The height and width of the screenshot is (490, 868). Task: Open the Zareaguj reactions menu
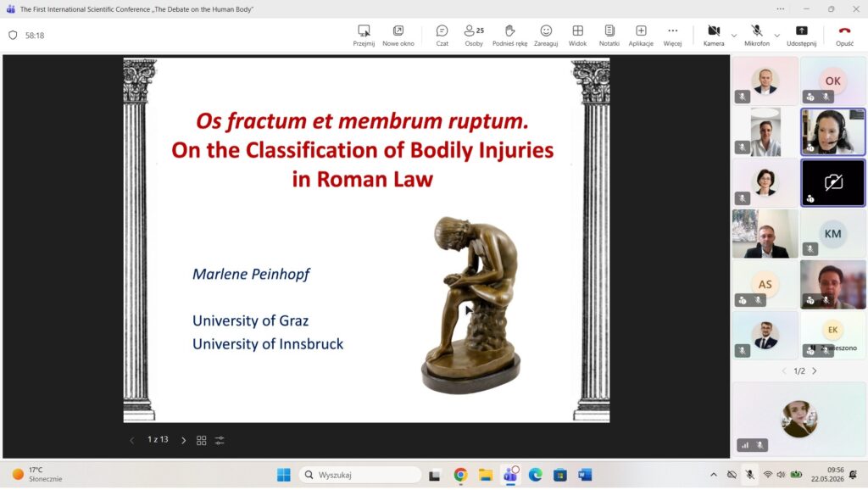(546, 36)
